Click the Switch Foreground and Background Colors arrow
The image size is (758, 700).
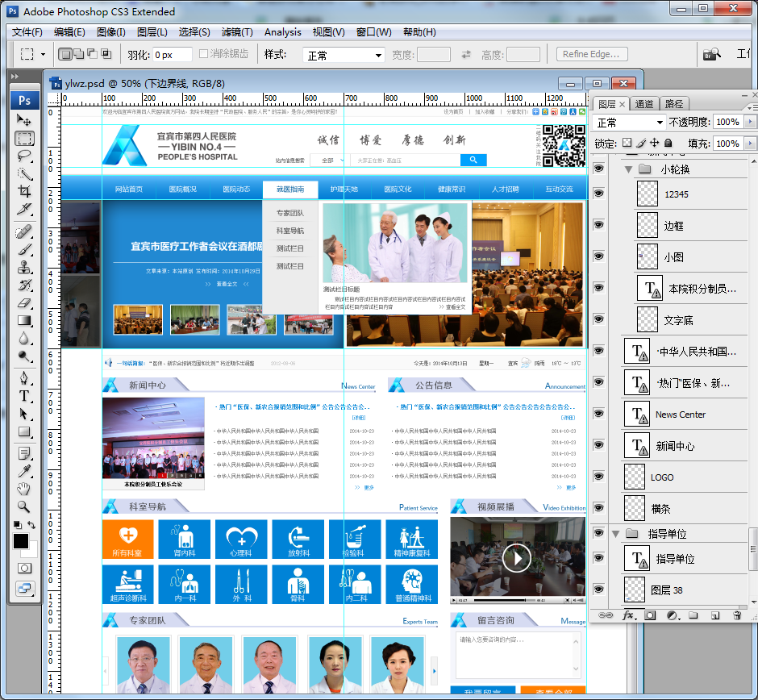31,524
